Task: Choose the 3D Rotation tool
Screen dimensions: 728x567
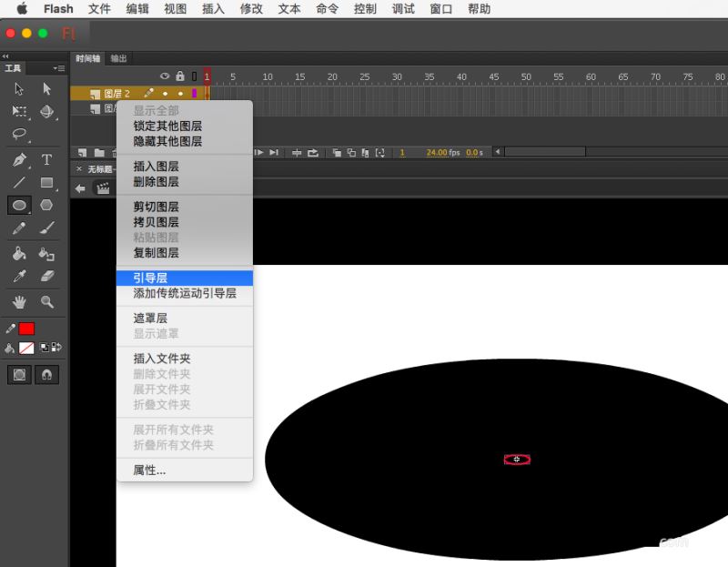Action: 46,111
